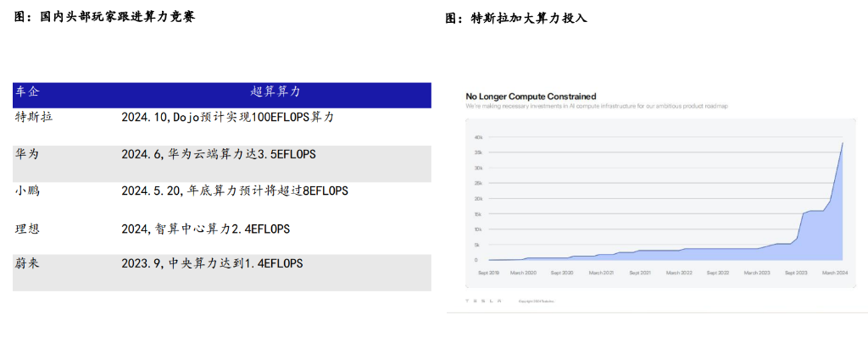
Task: Click the '5k' y-axis label
Action: point(476,245)
